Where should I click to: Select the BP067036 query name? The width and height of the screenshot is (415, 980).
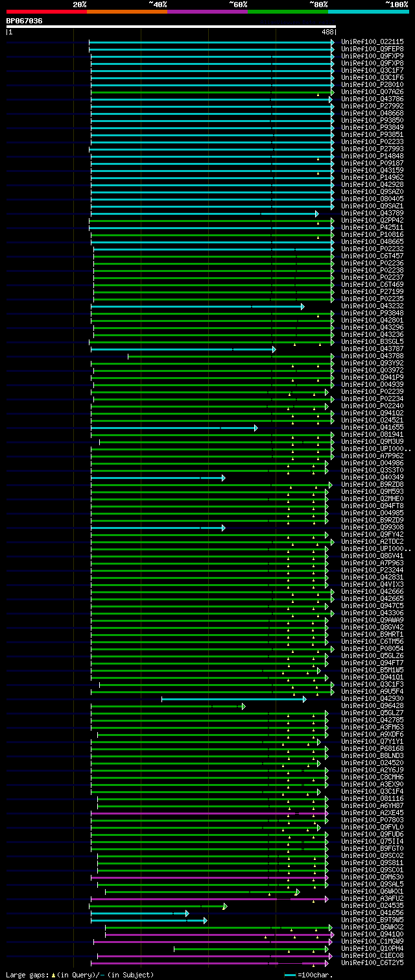(x=25, y=21)
